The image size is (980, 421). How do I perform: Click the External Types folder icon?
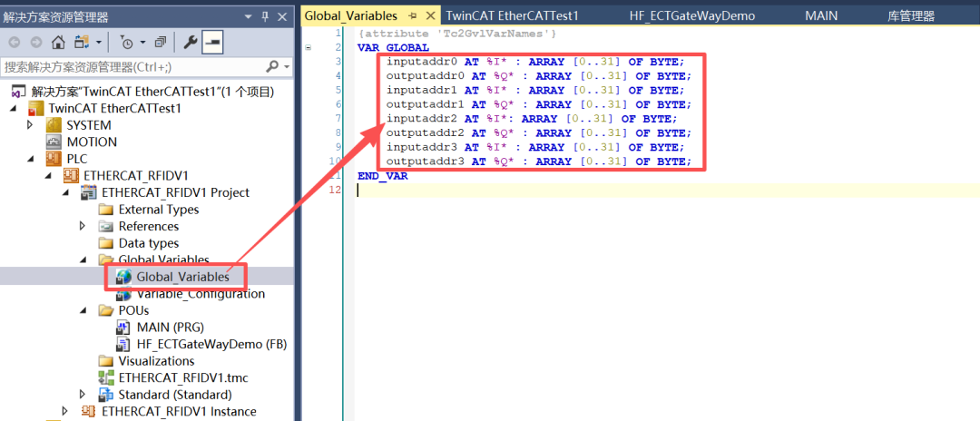coord(106,210)
